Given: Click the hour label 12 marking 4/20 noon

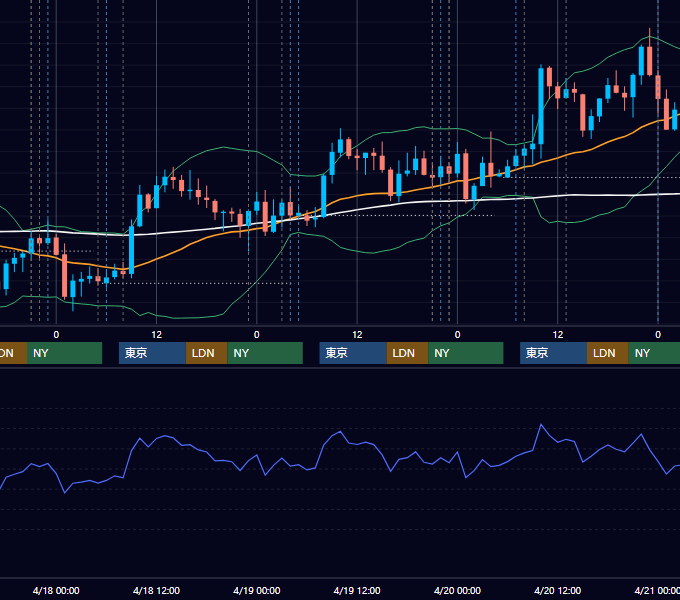Looking at the screenshot, I should click(x=558, y=335).
